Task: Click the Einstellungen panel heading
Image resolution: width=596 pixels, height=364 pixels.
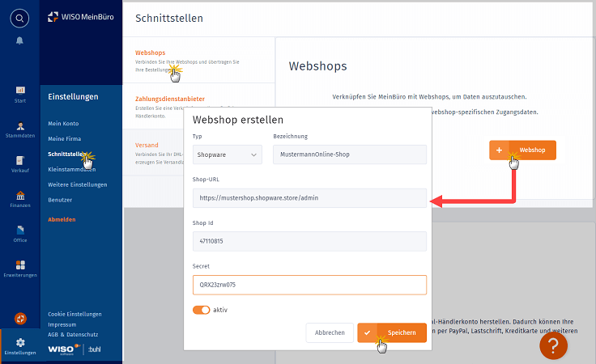Action: click(x=73, y=97)
